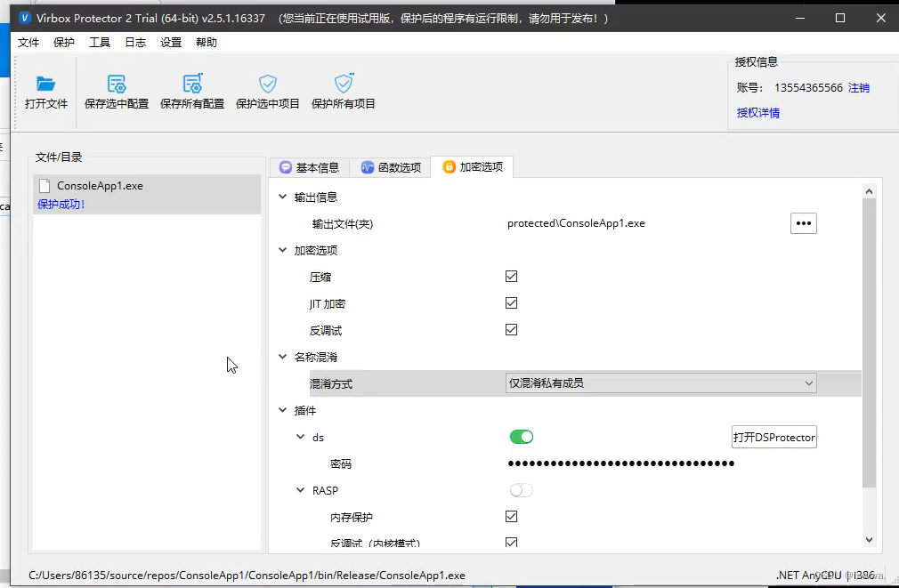The width and height of the screenshot is (899, 588).
Task: Click the output folder browse button
Action: tap(803, 223)
